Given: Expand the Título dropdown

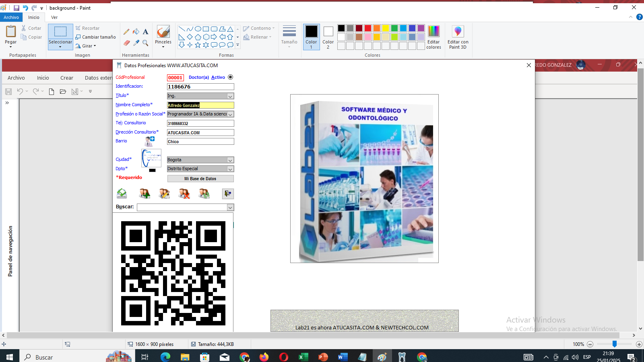Looking at the screenshot, I should pos(230,96).
